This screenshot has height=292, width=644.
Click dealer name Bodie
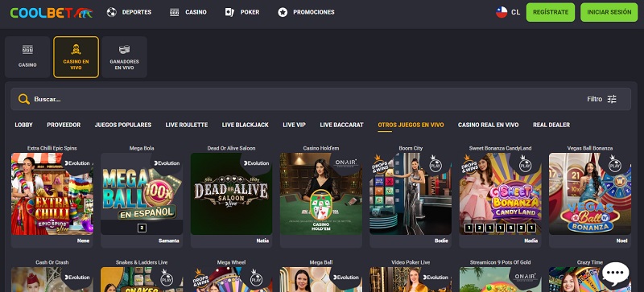pyautogui.click(x=441, y=241)
